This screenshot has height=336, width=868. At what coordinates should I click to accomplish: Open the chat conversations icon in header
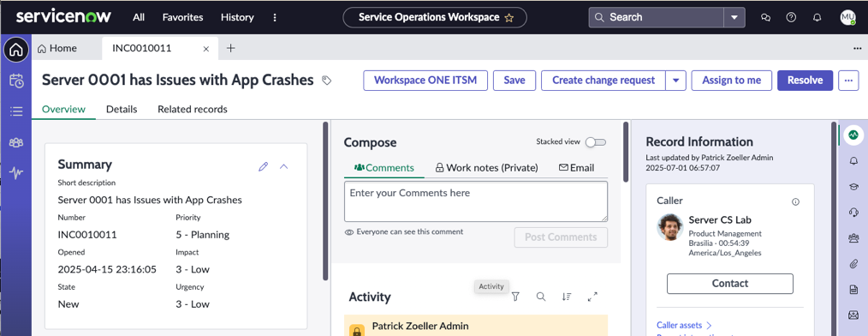click(766, 18)
